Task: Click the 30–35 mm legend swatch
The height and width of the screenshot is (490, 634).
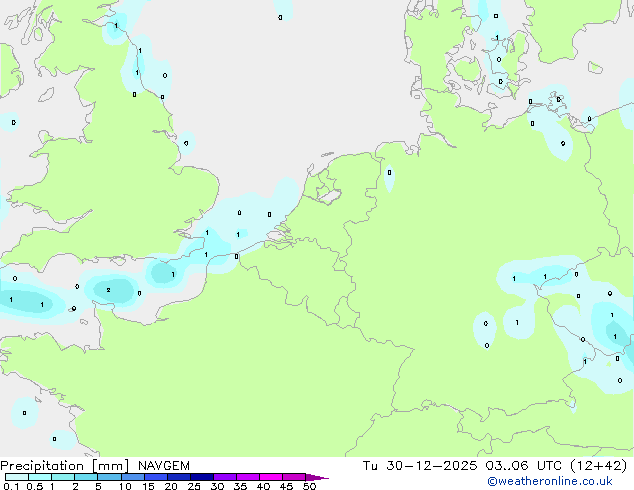Action: pos(224,477)
